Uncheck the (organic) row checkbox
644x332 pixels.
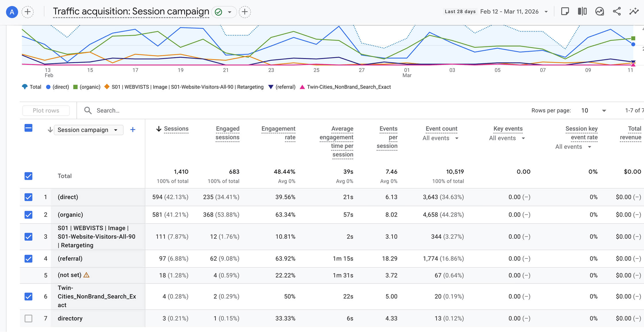click(x=28, y=215)
